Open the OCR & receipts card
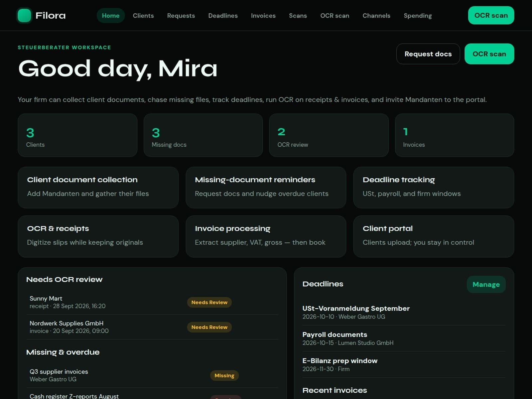The width and height of the screenshot is (532, 399). click(x=98, y=236)
